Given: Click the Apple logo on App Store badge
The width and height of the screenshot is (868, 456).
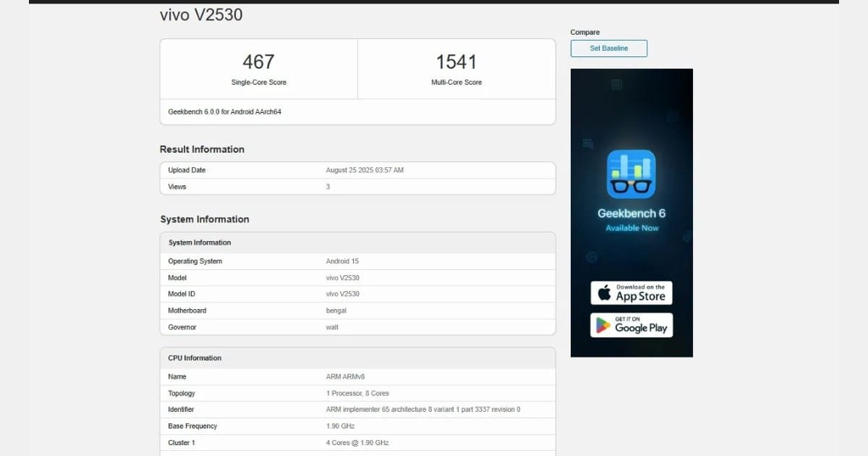Looking at the screenshot, I should [604, 293].
